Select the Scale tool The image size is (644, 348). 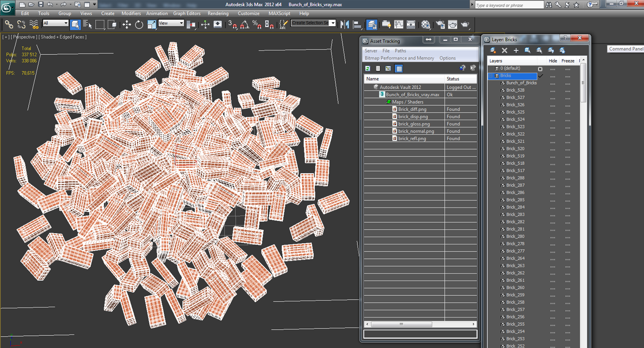point(151,24)
